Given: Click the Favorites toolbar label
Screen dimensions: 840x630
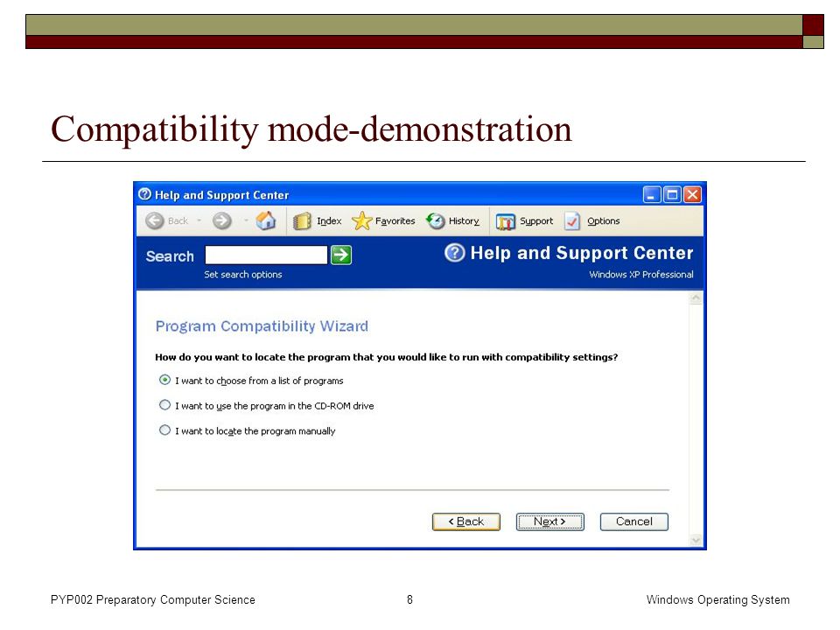Looking at the screenshot, I should click(x=395, y=220).
